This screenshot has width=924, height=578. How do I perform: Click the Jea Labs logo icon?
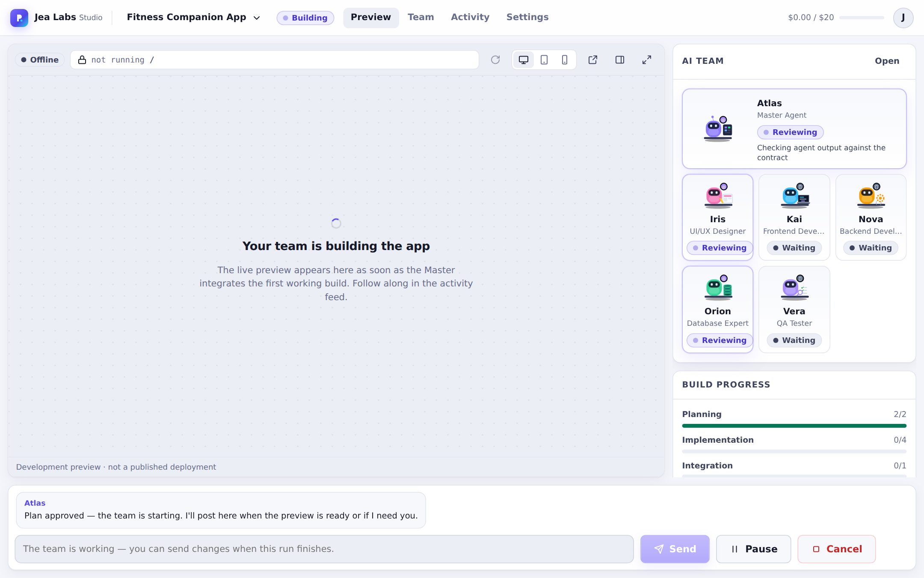[x=19, y=18]
